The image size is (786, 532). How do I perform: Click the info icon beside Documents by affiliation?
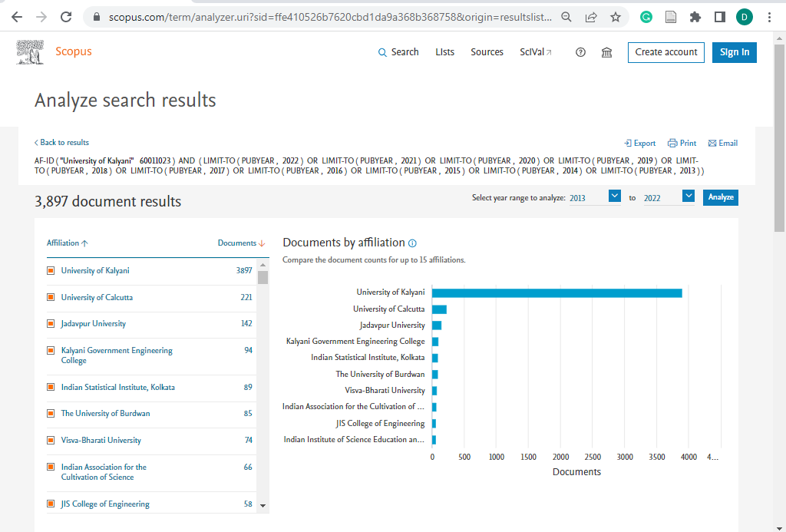point(412,243)
